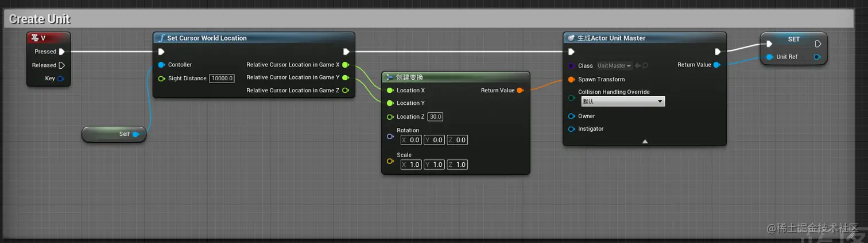Click the Scale Z value field
The height and width of the screenshot is (243, 868).
coord(456,164)
